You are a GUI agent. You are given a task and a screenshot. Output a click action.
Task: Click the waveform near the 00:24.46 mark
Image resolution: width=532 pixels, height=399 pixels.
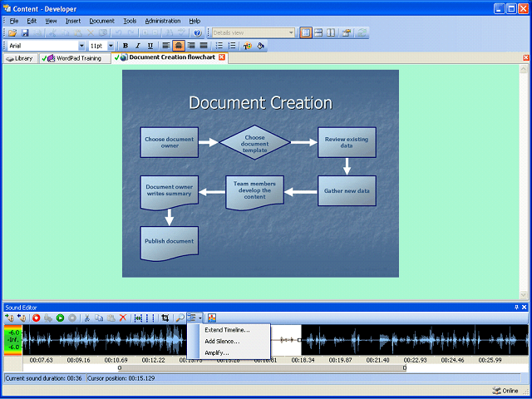[452, 341]
